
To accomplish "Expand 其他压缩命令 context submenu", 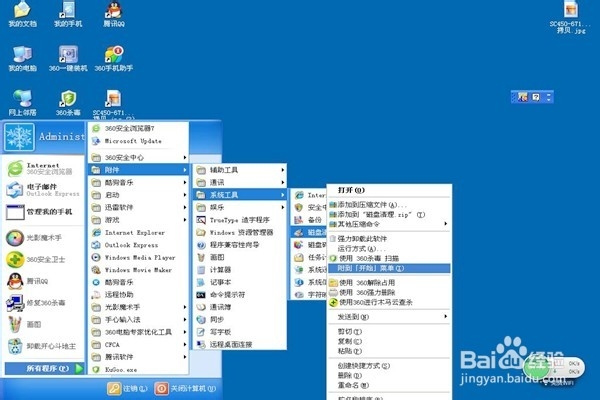I will pos(389,224).
